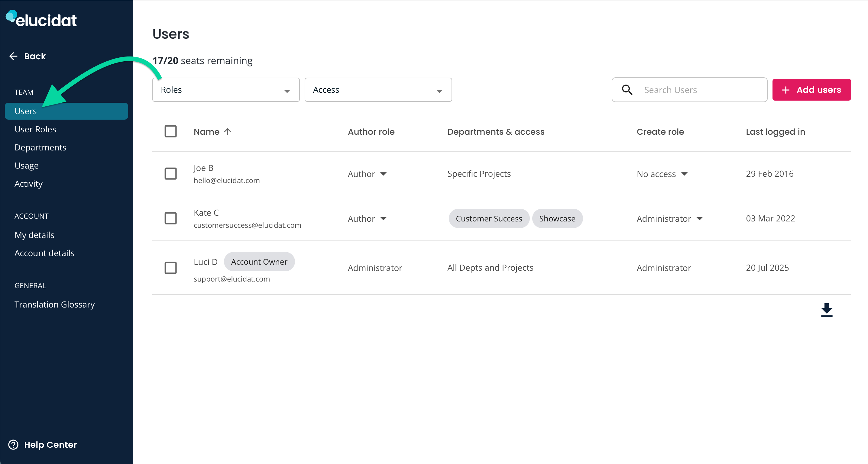Click the Name sort arrow

pos(228,132)
